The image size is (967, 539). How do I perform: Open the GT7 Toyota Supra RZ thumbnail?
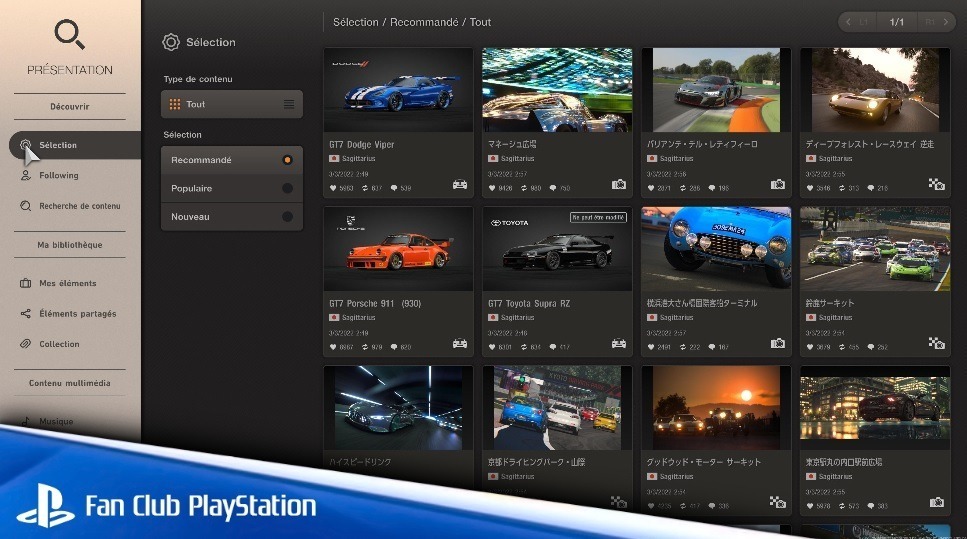point(557,249)
